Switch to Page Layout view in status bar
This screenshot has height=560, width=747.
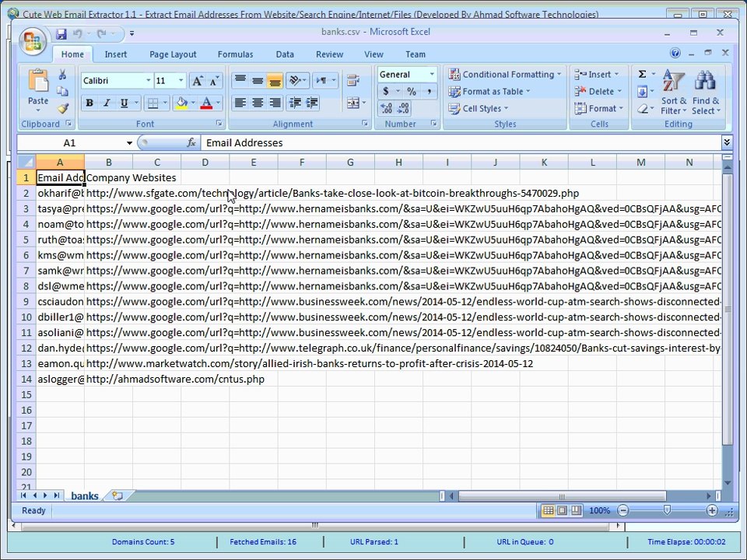click(562, 510)
